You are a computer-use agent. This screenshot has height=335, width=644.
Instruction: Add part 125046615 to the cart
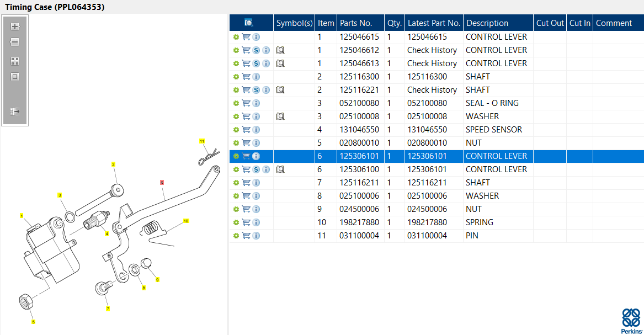click(246, 37)
